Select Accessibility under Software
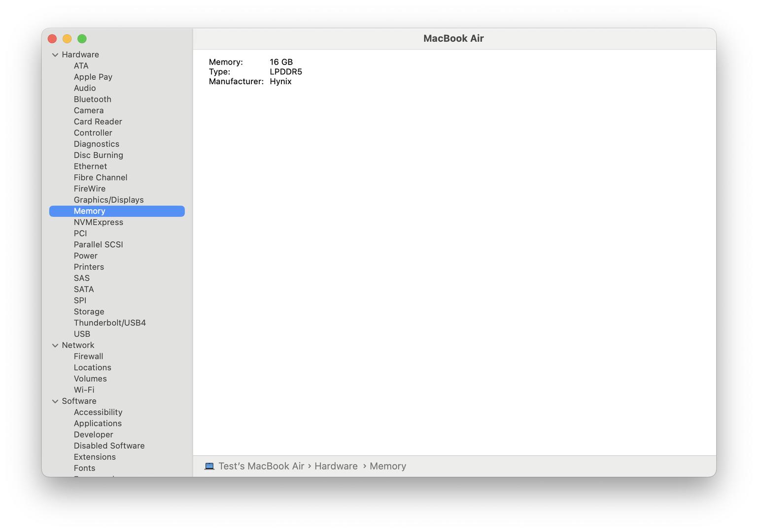 coord(98,412)
